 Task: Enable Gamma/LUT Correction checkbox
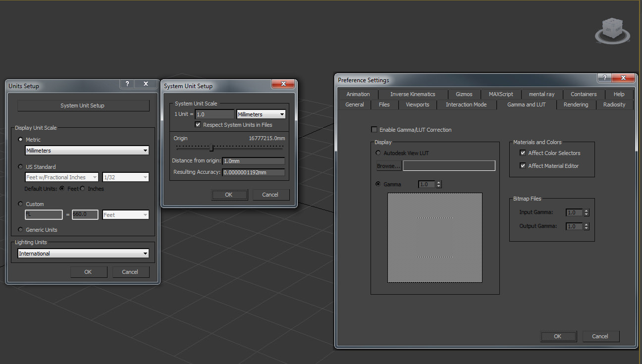click(374, 130)
